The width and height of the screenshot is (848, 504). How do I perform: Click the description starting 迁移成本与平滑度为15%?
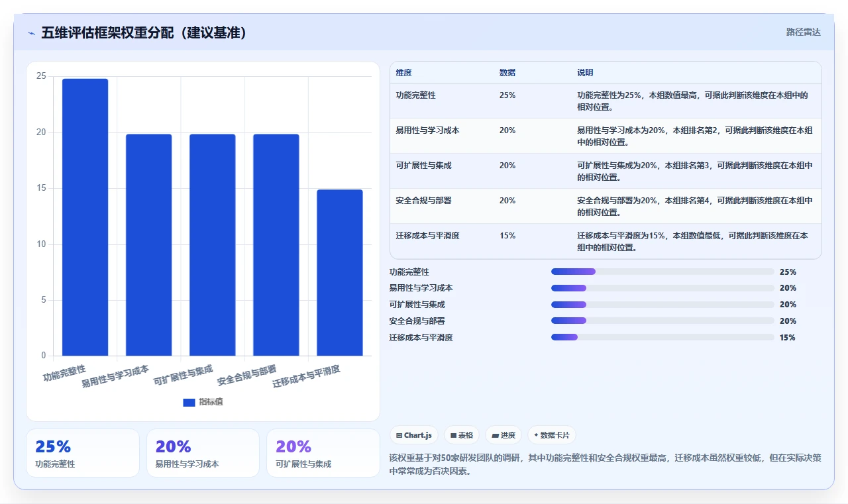(x=693, y=241)
